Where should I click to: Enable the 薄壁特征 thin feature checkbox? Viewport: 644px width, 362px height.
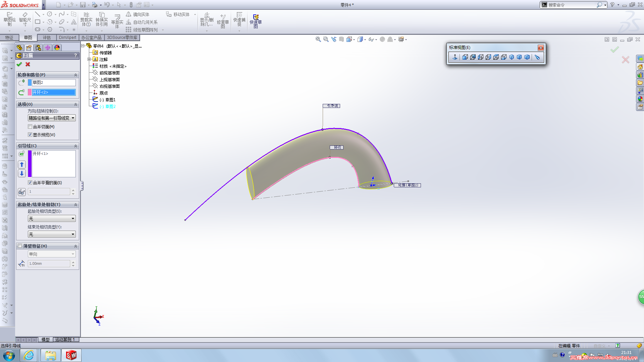(x=20, y=246)
